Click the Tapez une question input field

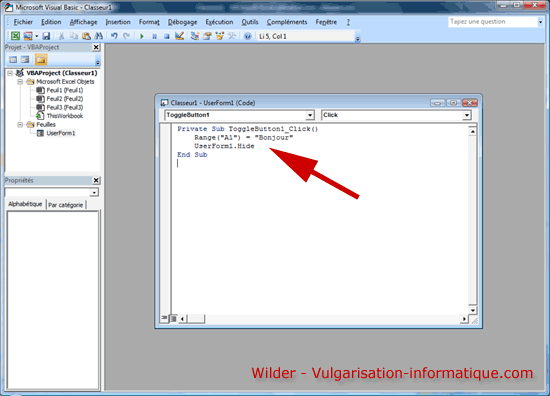pyautogui.click(x=492, y=22)
